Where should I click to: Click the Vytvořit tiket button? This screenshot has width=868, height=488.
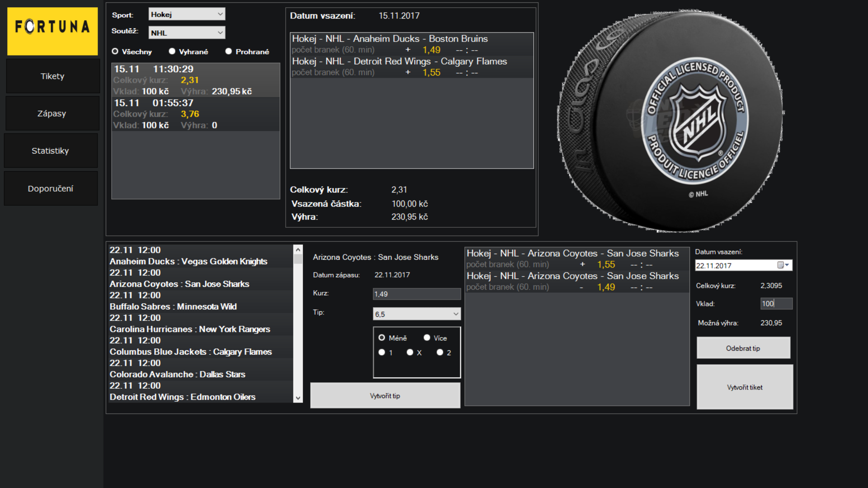pyautogui.click(x=745, y=387)
